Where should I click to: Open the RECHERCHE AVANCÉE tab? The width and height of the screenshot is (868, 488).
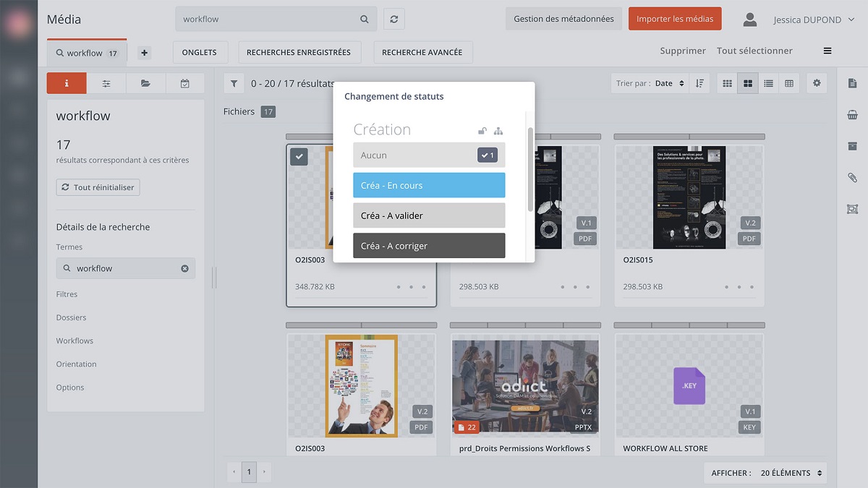pyautogui.click(x=422, y=53)
